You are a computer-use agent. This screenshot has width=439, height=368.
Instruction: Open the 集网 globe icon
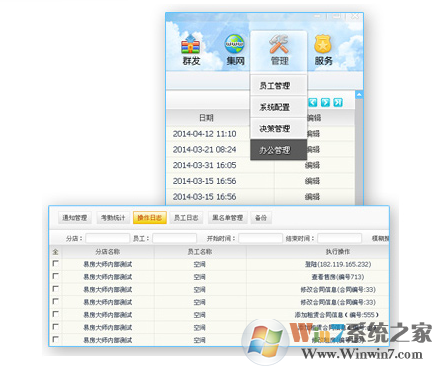coord(235,50)
